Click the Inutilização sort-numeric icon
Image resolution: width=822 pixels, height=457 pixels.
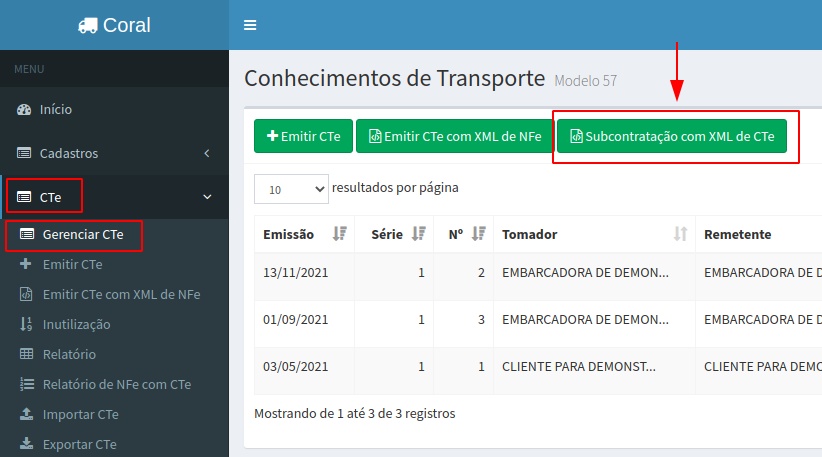click(26, 325)
